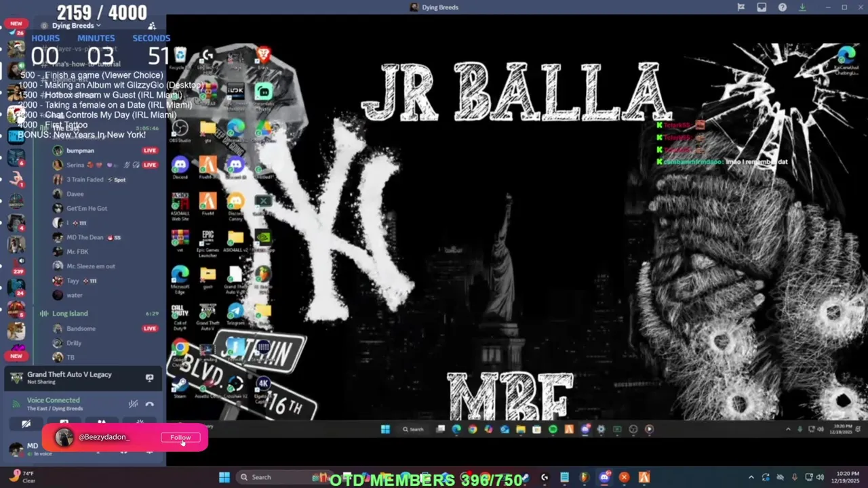Toggle stream sharing for Grand Theft Auto V
This screenshot has height=488, width=868.
pos(149,378)
